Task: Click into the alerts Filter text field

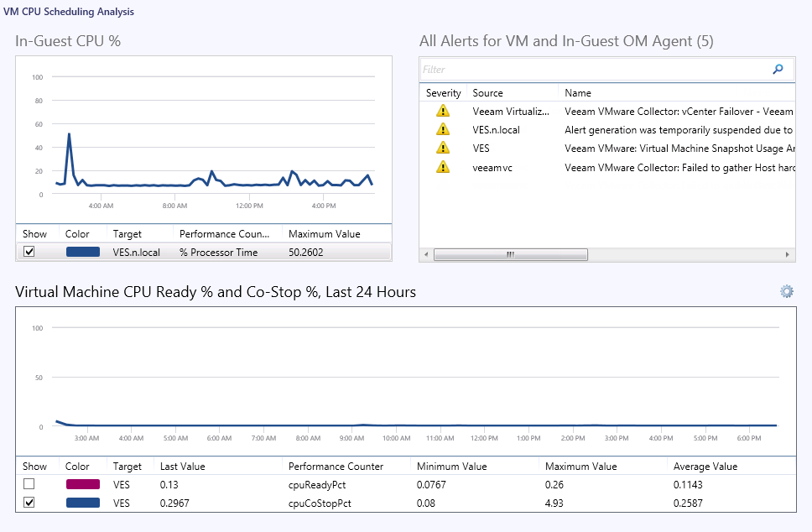Action: (x=591, y=70)
